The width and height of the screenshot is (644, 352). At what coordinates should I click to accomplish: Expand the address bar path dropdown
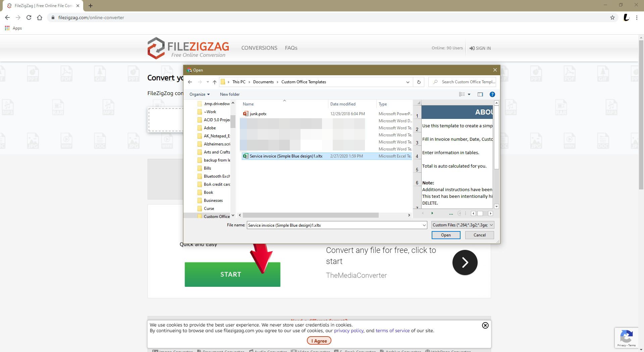408,82
